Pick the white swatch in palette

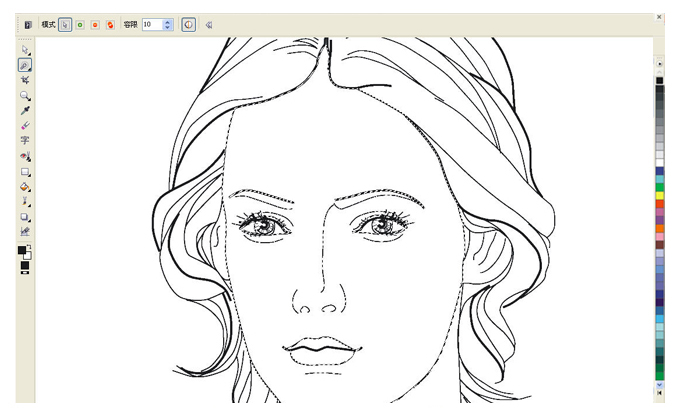(x=660, y=163)
